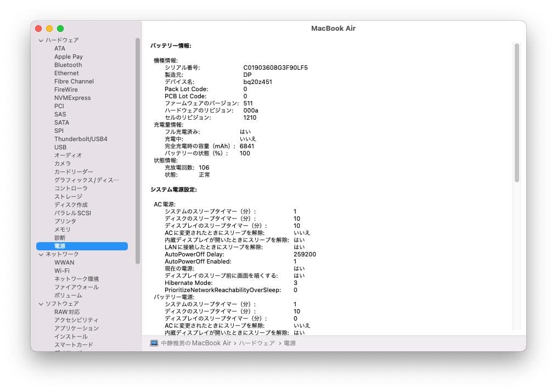Viewport: 557px width, 392px height.
Task: Select ファイアウォール in the sidebar
Action: click(76, 287)
